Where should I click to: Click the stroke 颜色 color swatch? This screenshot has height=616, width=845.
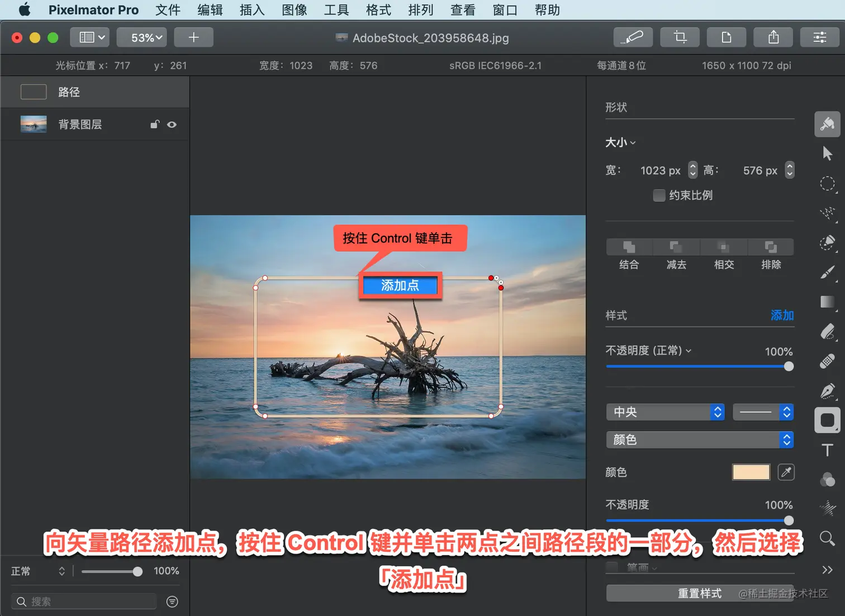pyautogui.click(x=751, y=472)
